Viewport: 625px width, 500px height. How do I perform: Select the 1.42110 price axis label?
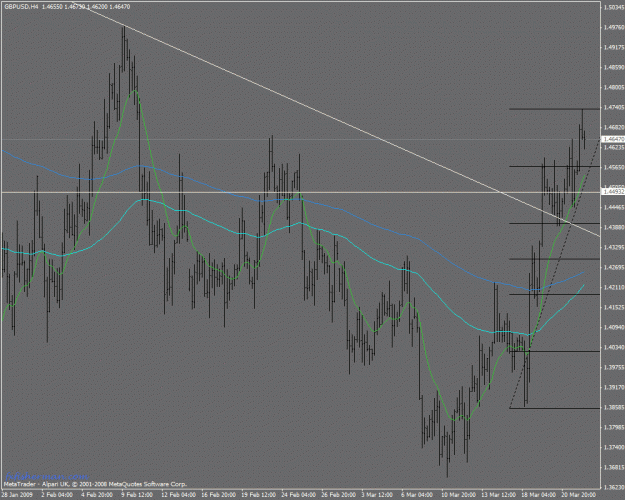coord(614,287)
